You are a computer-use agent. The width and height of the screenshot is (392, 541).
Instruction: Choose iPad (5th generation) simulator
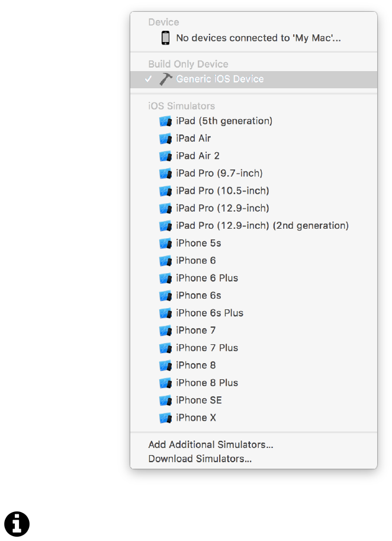224,121
